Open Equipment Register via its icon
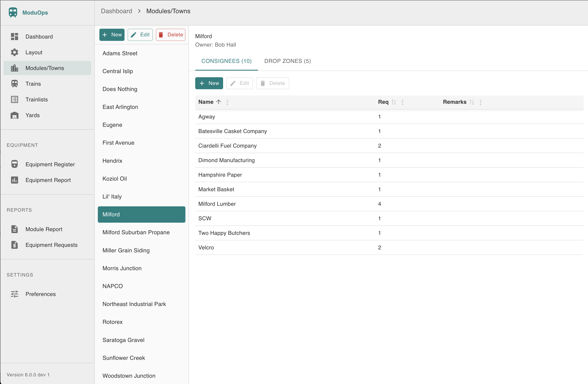 pos(14,164)
